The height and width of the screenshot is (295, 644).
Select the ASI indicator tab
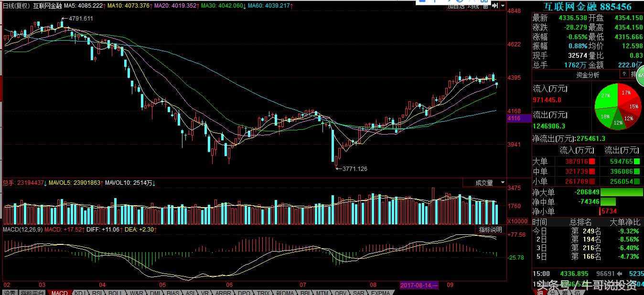click(190, 292)
